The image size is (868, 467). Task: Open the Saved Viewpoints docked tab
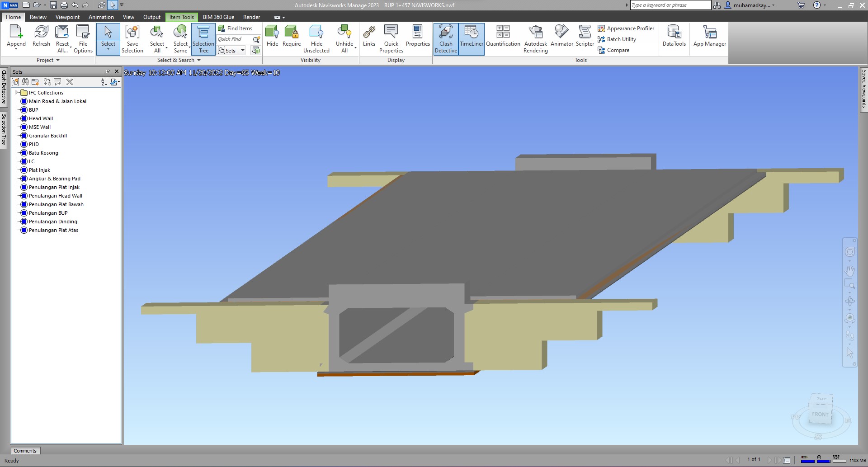coord(863,89)
